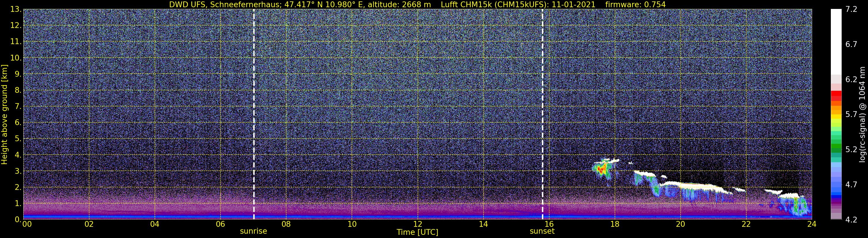The image size is (868, 238).
Task: Click the 12 time axis tick label
Action: [417, 224]
